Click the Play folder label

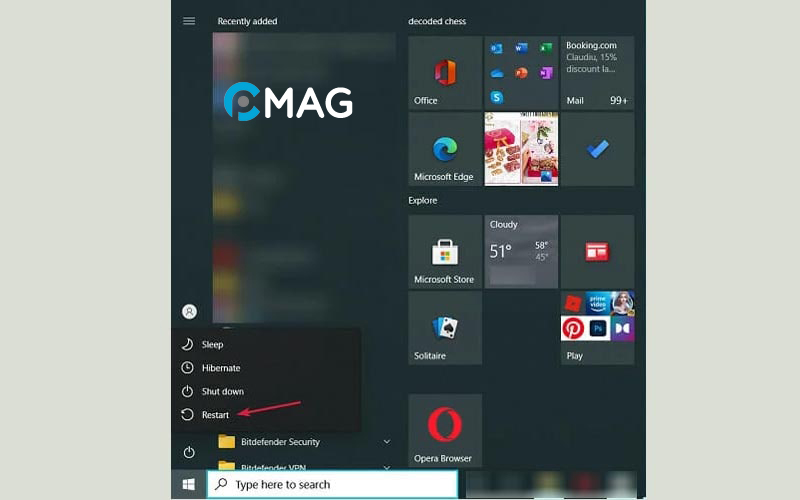click(x=574, y=356)
